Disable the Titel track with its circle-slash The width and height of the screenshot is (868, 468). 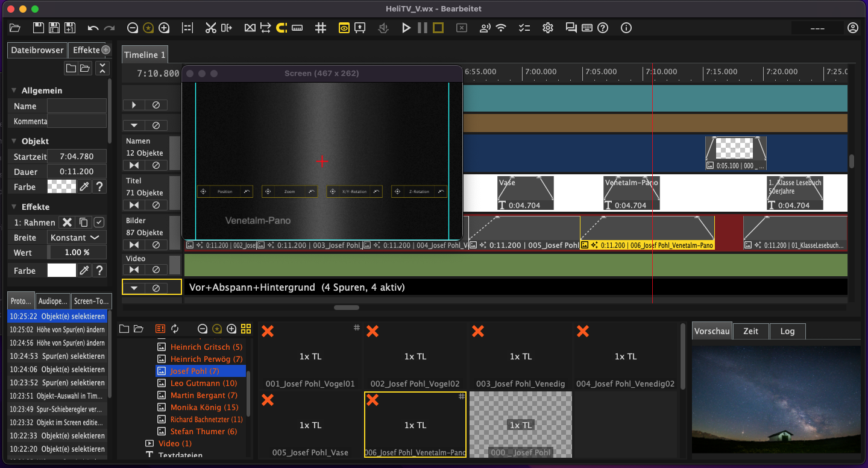pos(156,205)
